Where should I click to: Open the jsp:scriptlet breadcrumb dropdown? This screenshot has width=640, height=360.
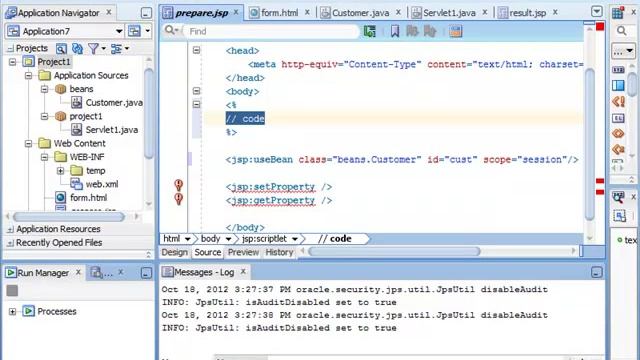295,239
